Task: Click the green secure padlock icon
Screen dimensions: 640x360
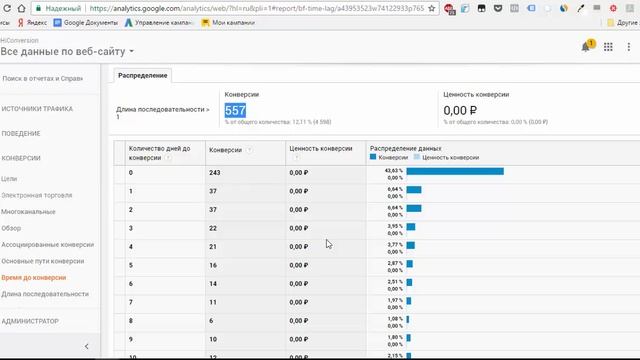Action: 38,8
